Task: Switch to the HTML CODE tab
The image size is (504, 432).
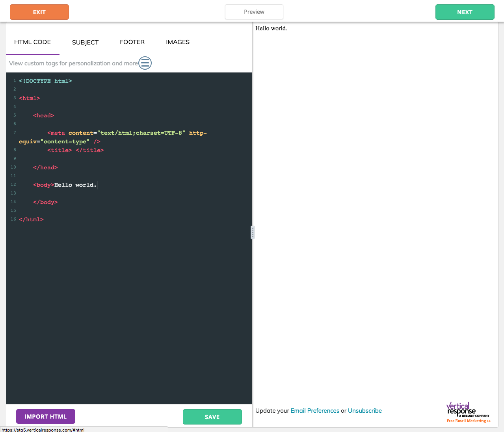Action: coord(33,42)
